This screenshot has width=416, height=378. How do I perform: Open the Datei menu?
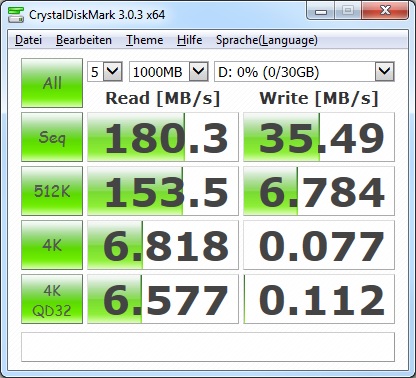pos(28,40)
